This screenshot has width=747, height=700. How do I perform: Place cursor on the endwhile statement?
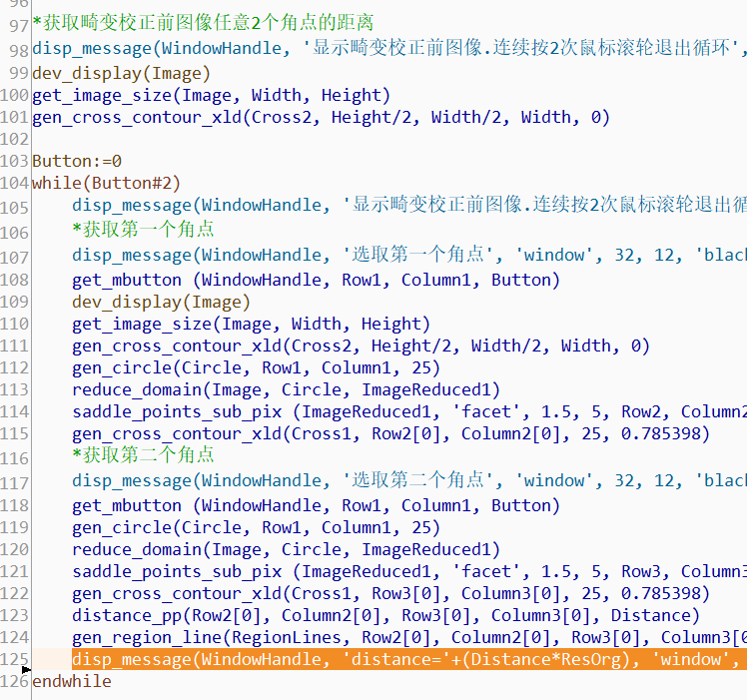point(72,681)
